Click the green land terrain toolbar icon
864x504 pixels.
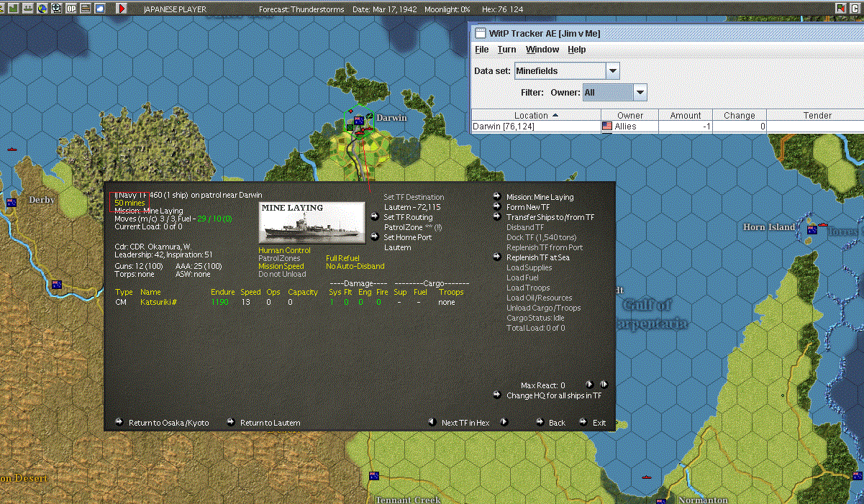[13, 9]
